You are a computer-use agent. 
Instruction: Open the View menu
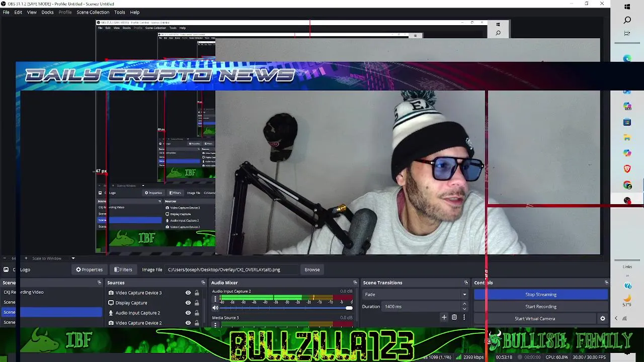point(32,12)
